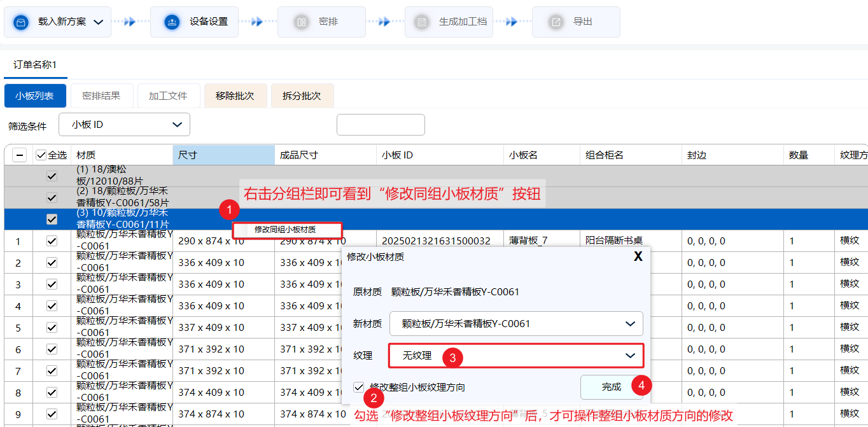Switch to the 密排结果 tab
The height and width of the screenshot is (427, 868).
tap(101, 96)
